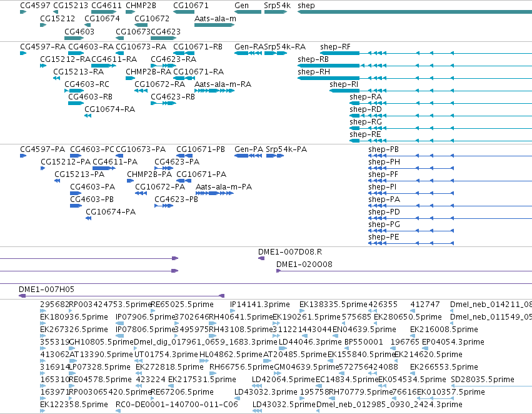This screenshot has height=414, width=532.
Task: Select the CG4597 gene label in the top track
Action: (x=35, y=6)
